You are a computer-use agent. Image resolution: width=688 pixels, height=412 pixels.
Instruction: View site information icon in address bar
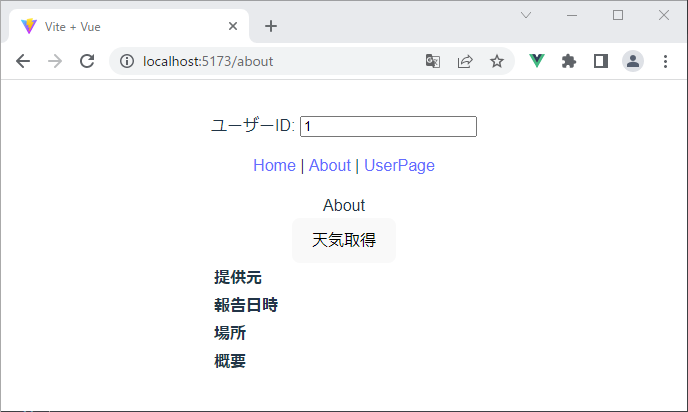point(127,61)
